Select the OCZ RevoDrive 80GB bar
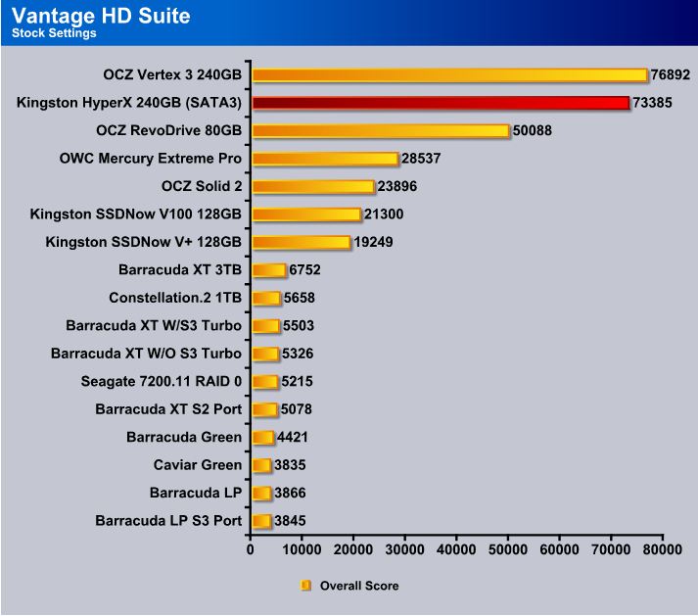Viewport: 698px width, 616px height. point(381,130)
